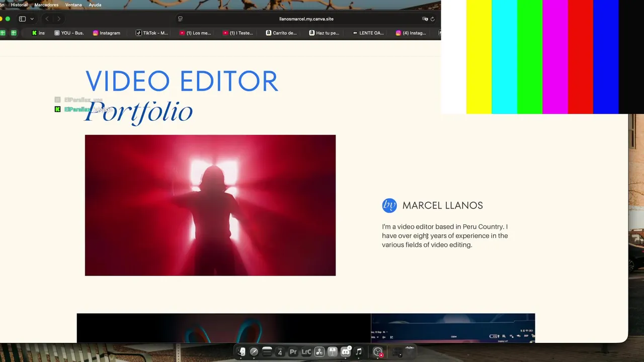Click the Portfolio script title
The image size is (644, 362).
(139, 112)
